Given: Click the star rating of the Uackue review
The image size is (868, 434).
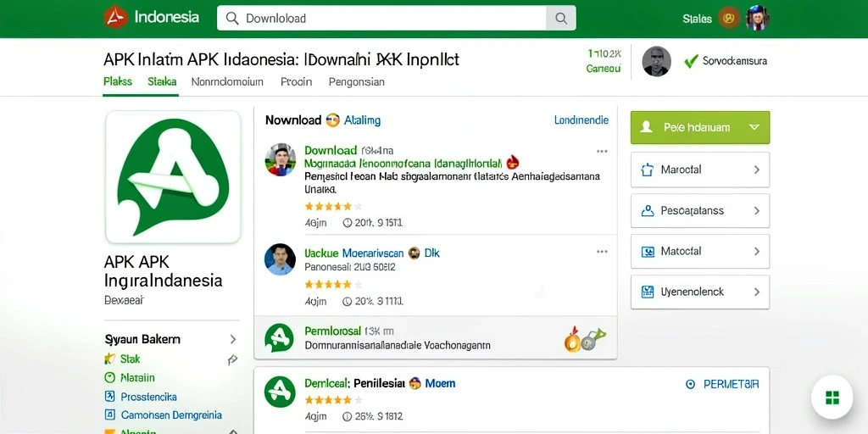Looking at the screenshot, I should click(333, 285).
